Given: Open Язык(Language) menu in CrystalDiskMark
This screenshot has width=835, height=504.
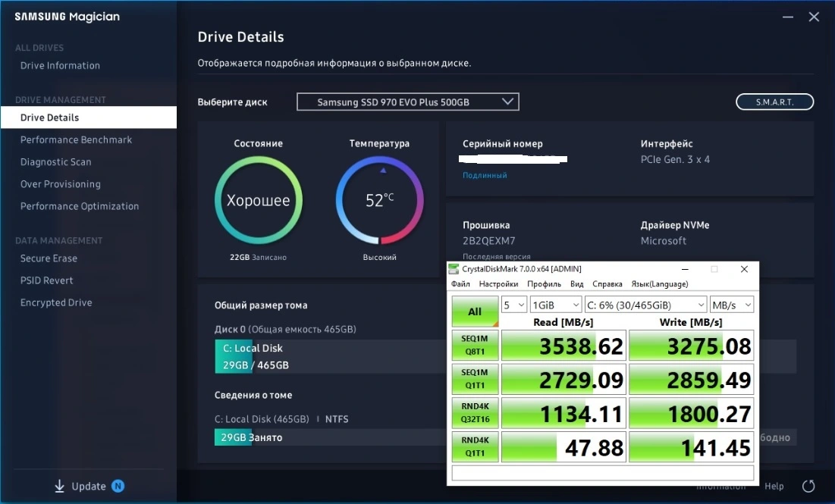Looking at the screenshot, I should 660,283.
